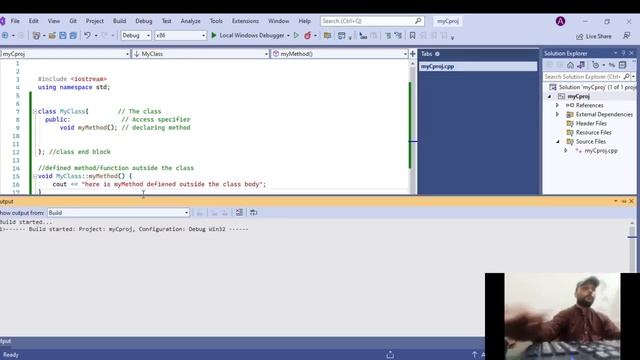The image size is (640, 360).
Task: Click the Home icon in Solution Explorer
Action: [x=570, y=65]
